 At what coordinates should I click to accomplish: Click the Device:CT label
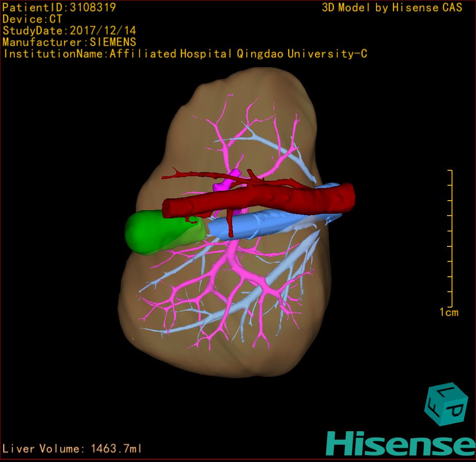tap(32, 19)
